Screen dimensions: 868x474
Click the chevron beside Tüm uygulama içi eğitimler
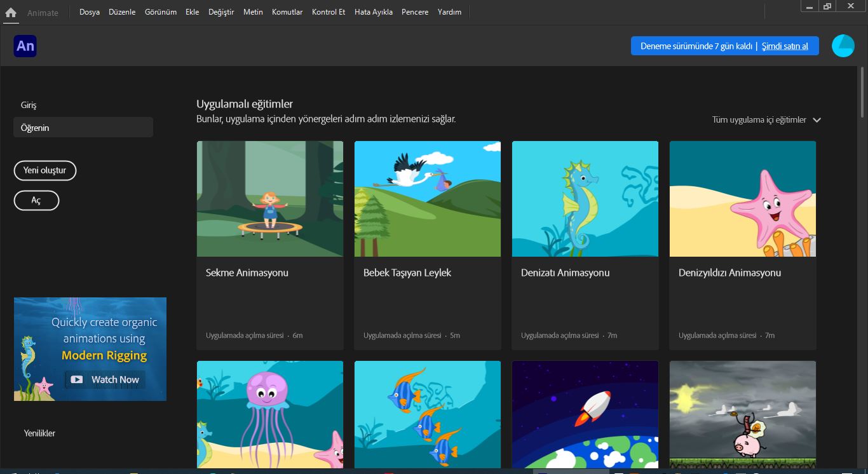(817, 119)
